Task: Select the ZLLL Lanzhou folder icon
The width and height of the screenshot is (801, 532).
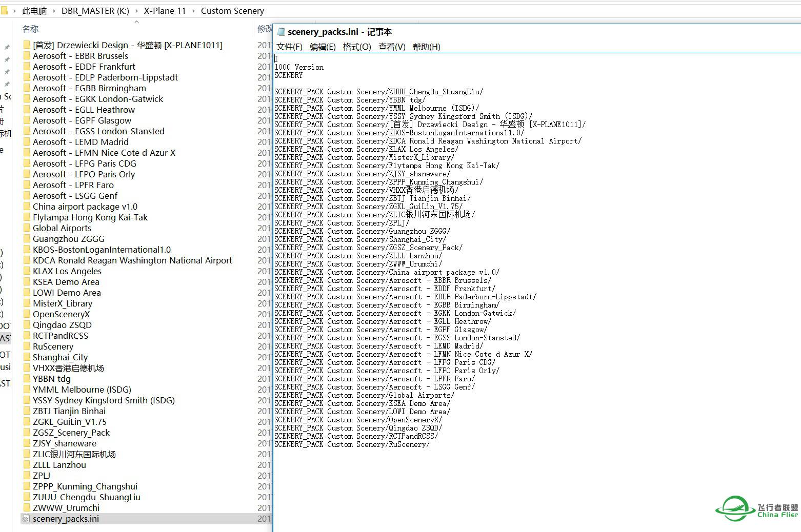Action: pyautogui.click(x=27, y=465)
